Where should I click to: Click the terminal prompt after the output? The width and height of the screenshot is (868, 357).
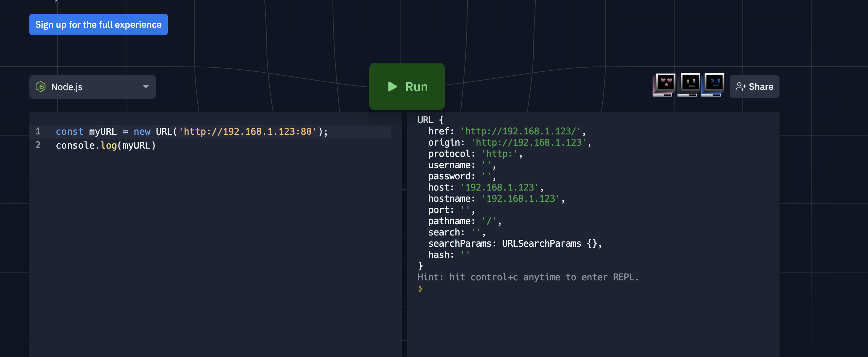click(420, 289)
